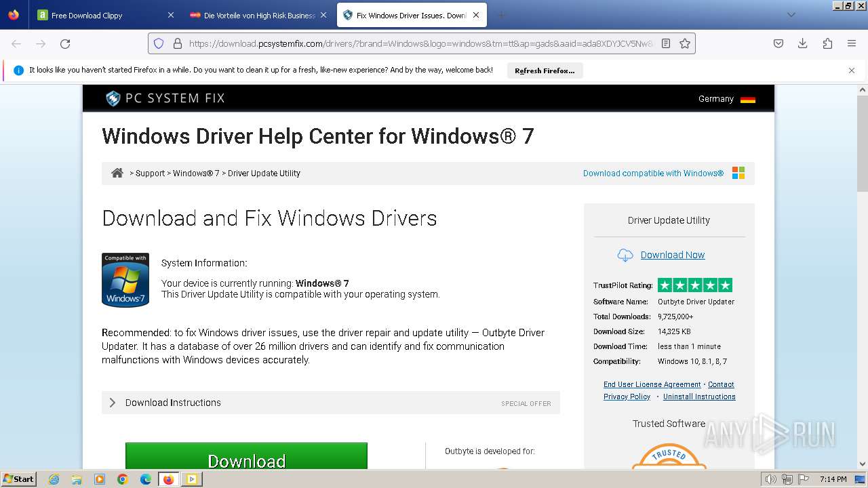The width and height of the screenshot is (868, 488).
Task: Open a new tab with the plus icon
Action: pyautogui.click(x=501, y=15)
